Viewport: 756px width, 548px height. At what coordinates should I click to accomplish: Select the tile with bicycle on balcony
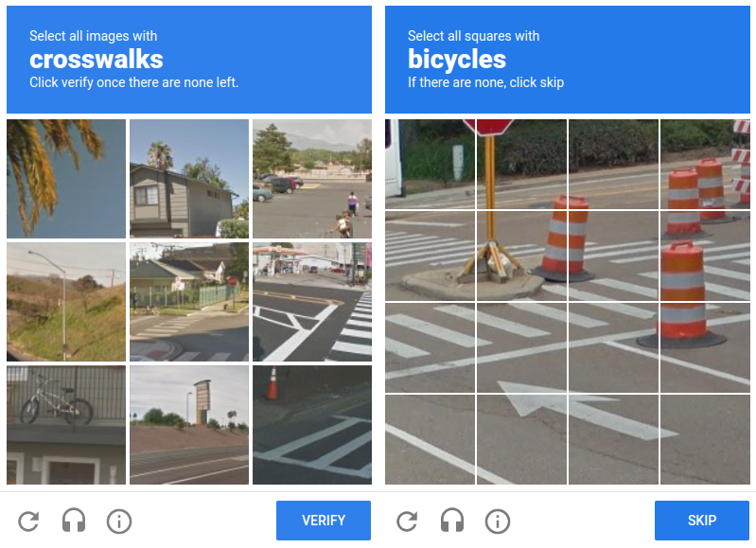66,425
